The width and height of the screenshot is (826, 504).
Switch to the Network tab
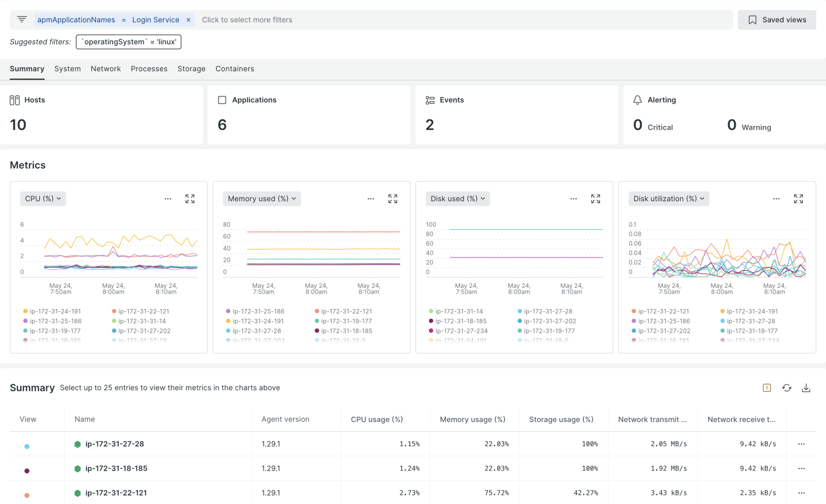pyautogui.click(x=105, y=69)
